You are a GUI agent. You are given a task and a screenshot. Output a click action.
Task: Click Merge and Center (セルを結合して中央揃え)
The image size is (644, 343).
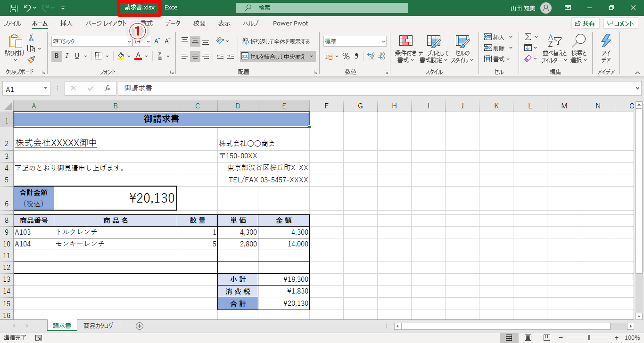(x=274, y=57)
